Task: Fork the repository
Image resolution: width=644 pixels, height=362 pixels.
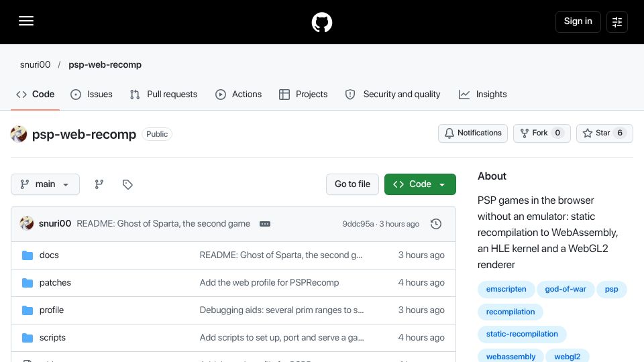Action: (x=542, y=133)
